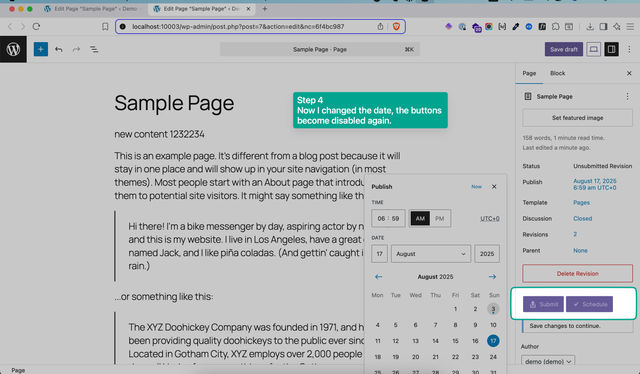
Task: Switch to the Block tab
Action: 557,73
